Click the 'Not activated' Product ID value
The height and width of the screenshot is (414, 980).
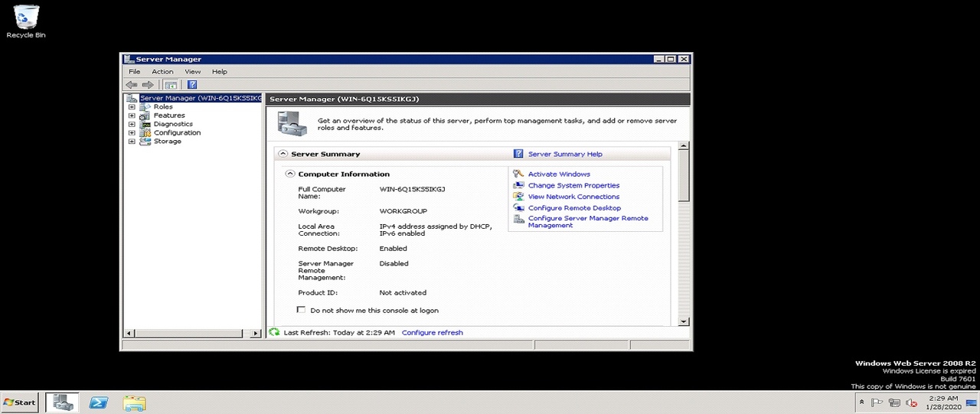[x=403, y=293]
